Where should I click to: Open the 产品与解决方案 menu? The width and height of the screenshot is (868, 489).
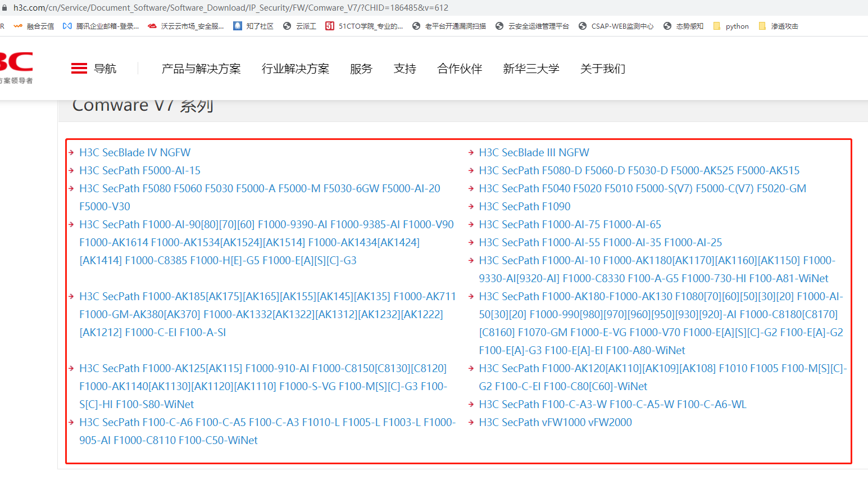(201, 69)
